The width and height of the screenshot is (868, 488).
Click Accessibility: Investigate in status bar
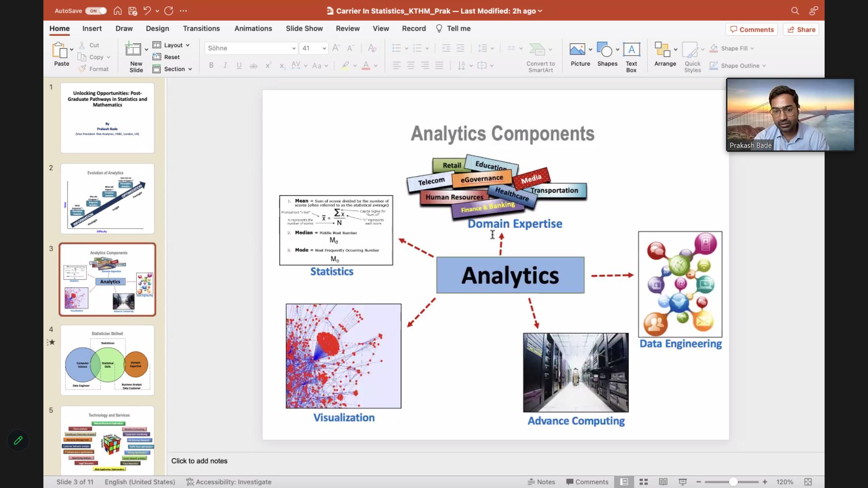[229, 482]
